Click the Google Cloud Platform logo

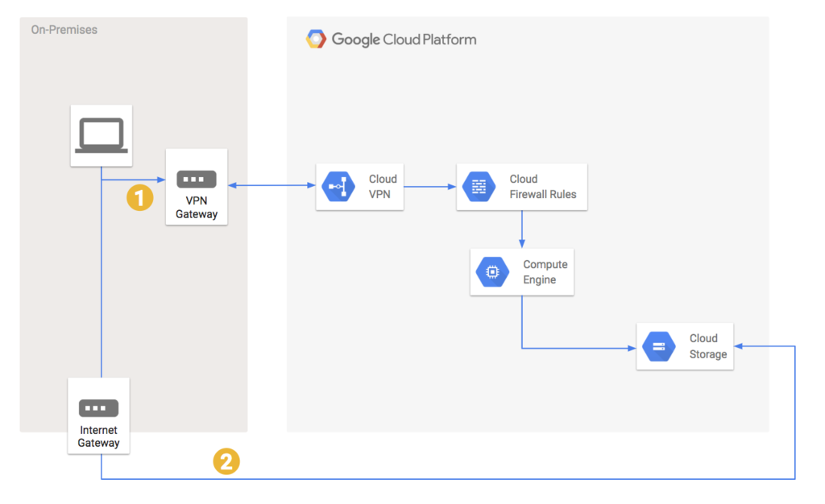pos(316,38)
